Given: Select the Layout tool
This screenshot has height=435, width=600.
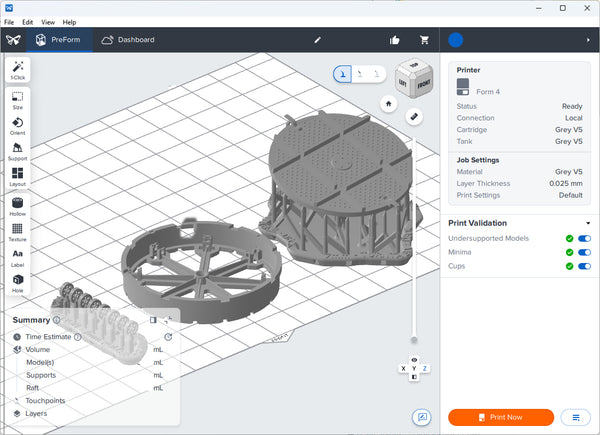Looking at the screenshot, I should click(x=18, y=176).
